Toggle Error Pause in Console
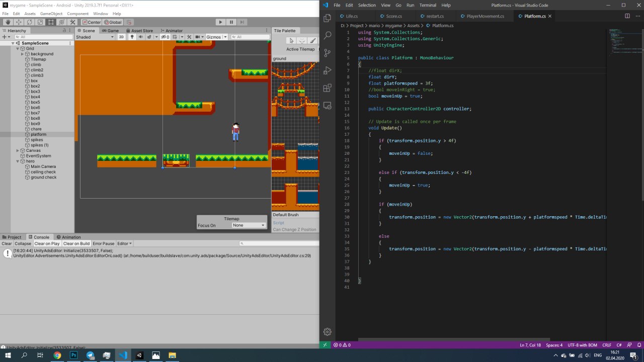644x362 pixels. click(x=103, y=243)
